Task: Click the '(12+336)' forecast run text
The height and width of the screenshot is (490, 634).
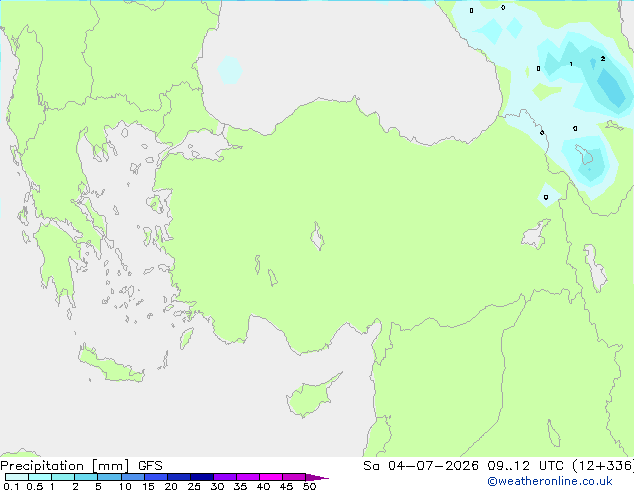Action: click(603, 466)
